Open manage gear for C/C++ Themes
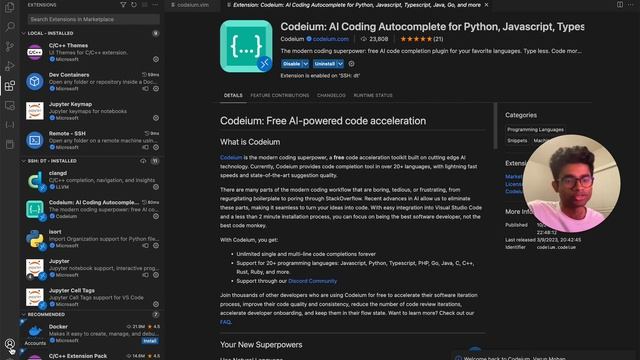The height and width of the screenshot is (360, 640). pos(156,59)
